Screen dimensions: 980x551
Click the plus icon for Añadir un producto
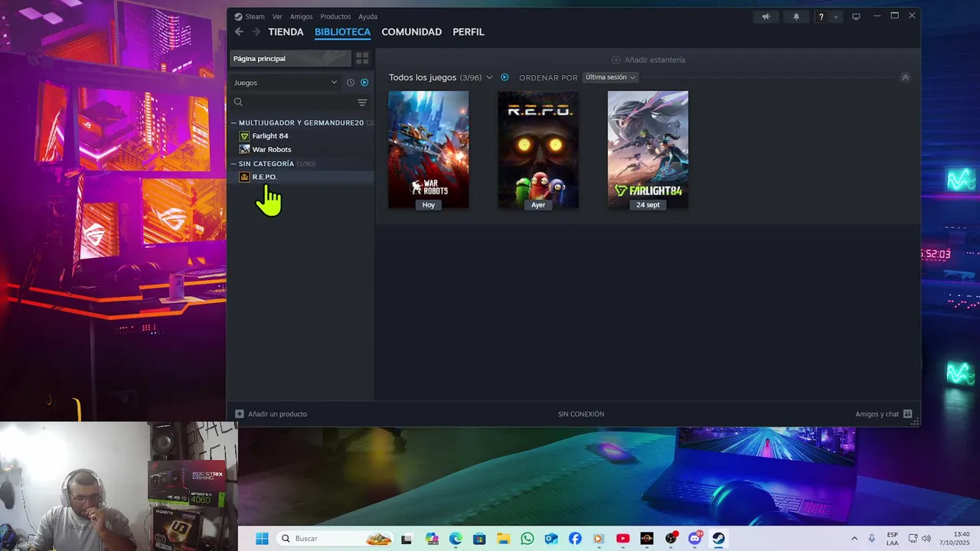[x=240, y=414]
